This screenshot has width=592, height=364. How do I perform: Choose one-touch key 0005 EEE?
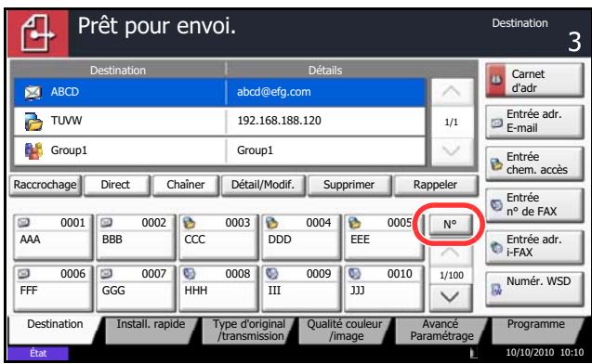click(x=384, y=238)
